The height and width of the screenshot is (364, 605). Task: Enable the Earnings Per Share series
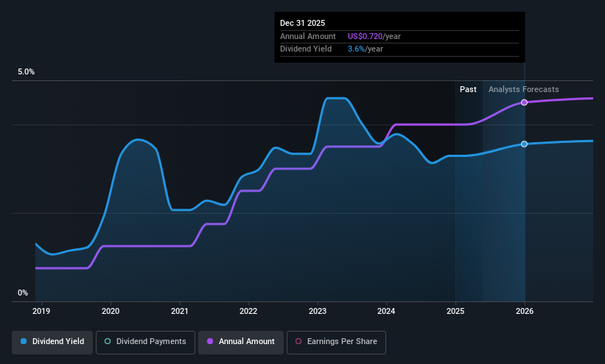coord(336,342)
